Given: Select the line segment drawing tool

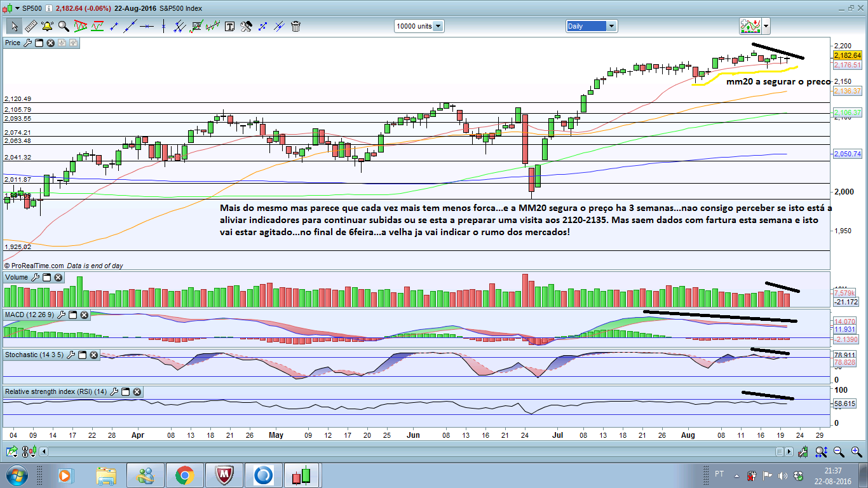Looking at the screenshot, I should pos(114,26).
